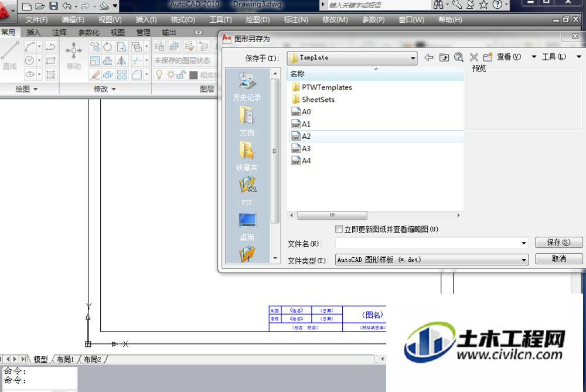Screen dimensions: 586x392
Task: Select the Offset modify tool
Action: tap(108, 60)
